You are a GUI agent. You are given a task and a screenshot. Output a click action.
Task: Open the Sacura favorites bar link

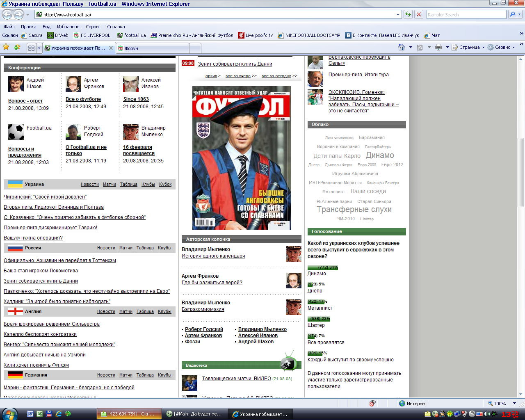point(32,35)
